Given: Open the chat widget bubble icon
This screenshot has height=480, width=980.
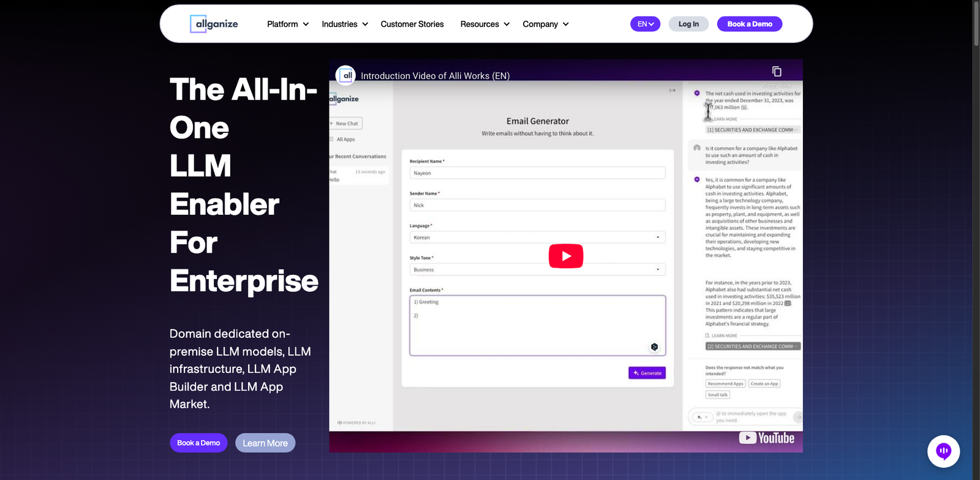Looking at the screenshot, I should pos(943,451).
